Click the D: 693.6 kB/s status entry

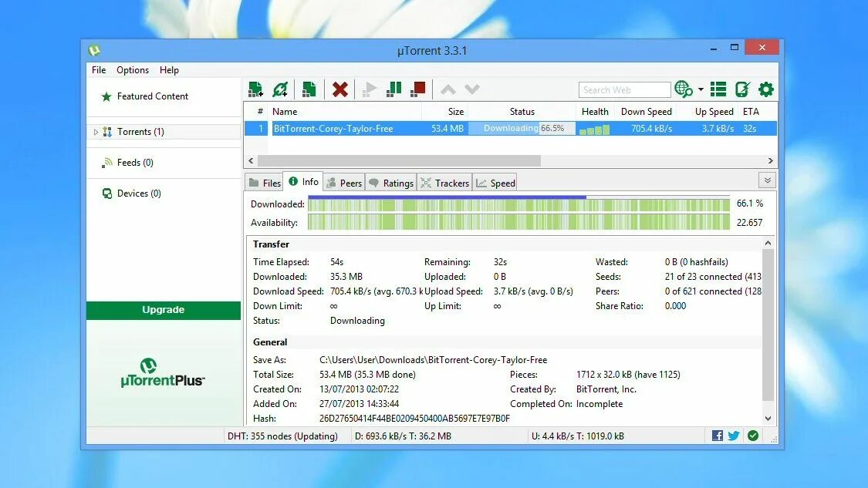403,436
